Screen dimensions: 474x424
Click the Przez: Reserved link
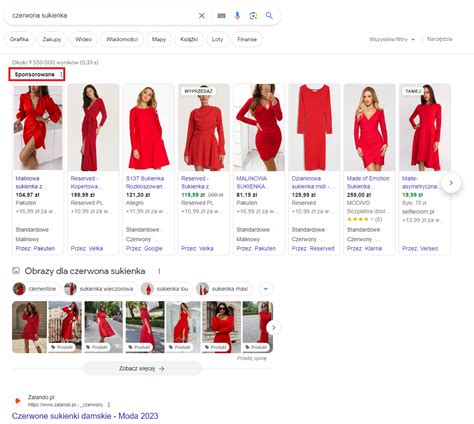(x=313, y=248)
